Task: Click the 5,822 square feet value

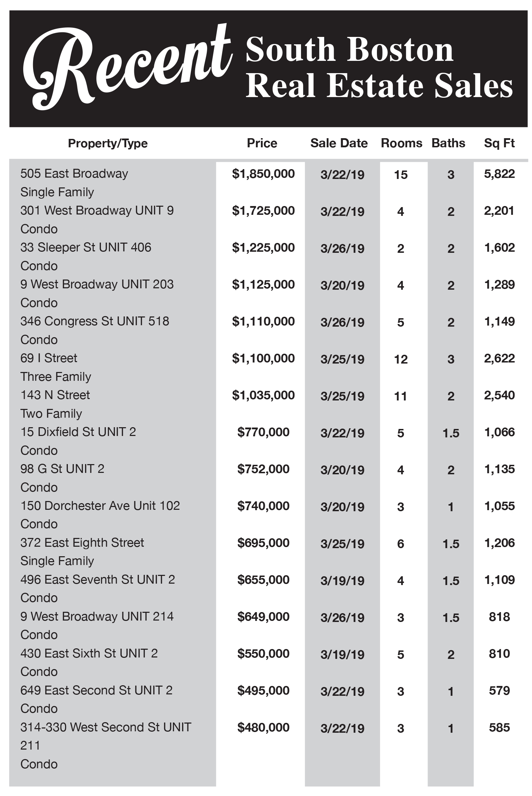Action: click(499, 174)
